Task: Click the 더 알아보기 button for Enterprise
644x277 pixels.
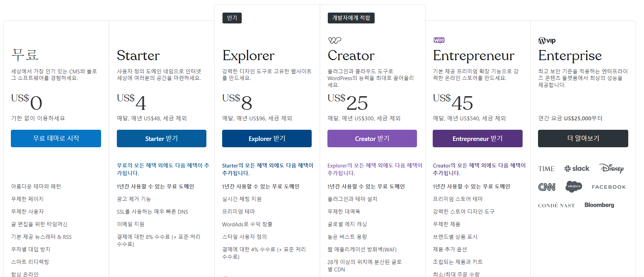Action: (x=583, y=138)
